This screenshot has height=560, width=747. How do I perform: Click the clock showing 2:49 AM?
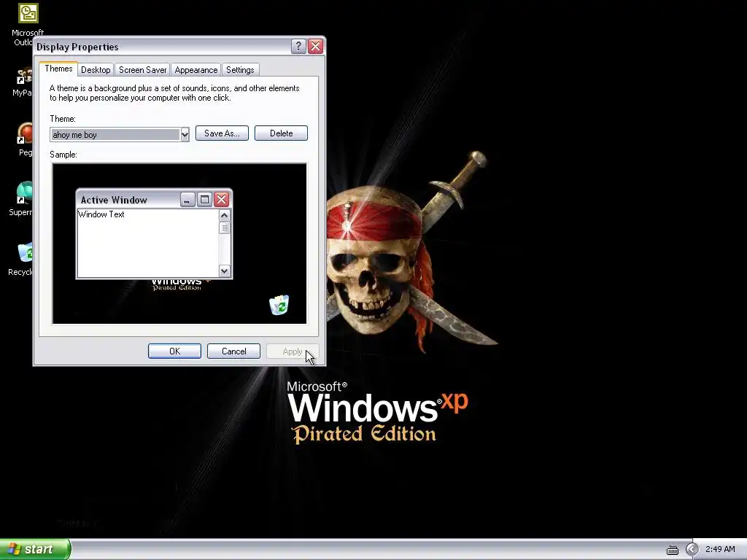click(x=720, y=549)
